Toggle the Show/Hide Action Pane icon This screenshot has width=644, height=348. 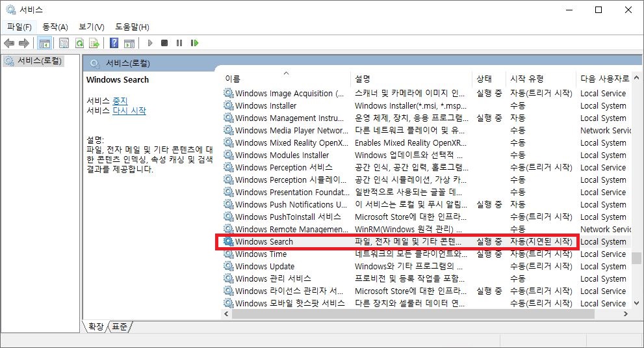coord(129,43)
